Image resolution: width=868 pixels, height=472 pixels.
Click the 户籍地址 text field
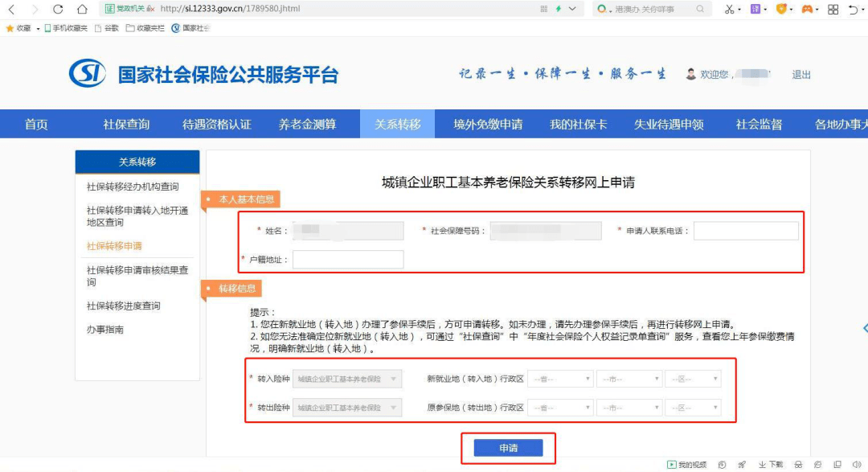348,259
